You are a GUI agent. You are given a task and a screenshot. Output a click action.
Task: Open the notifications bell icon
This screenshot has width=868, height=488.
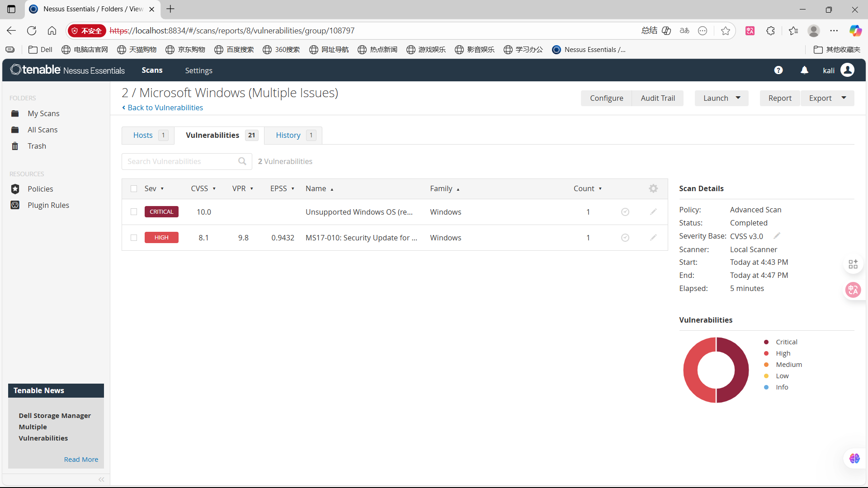[x=804, y=70]
